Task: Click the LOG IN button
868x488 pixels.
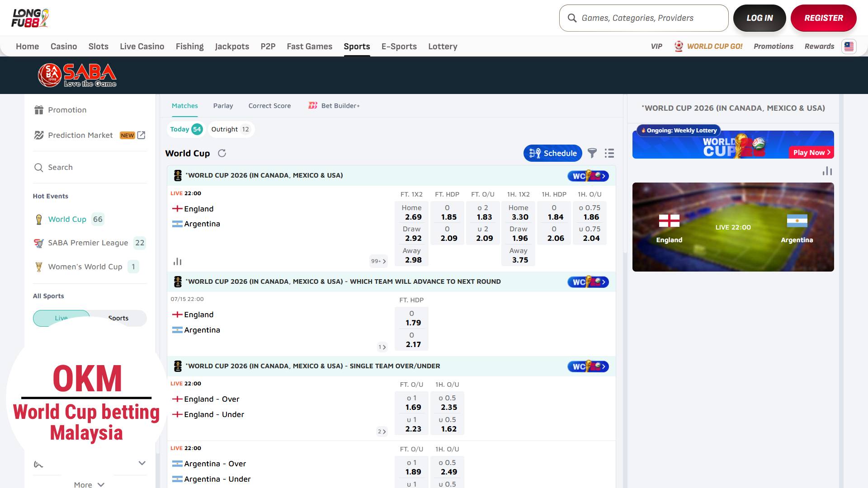Action: [x=759, y=18]
